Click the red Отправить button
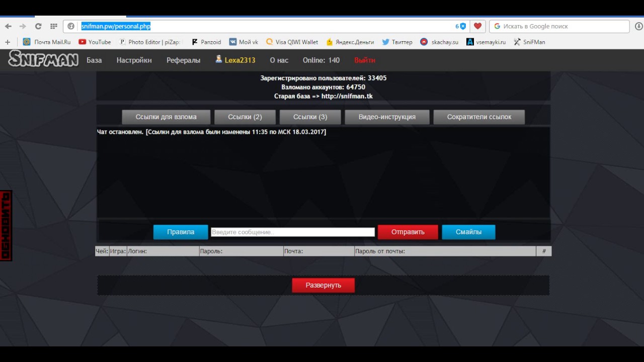 point(408,232)
